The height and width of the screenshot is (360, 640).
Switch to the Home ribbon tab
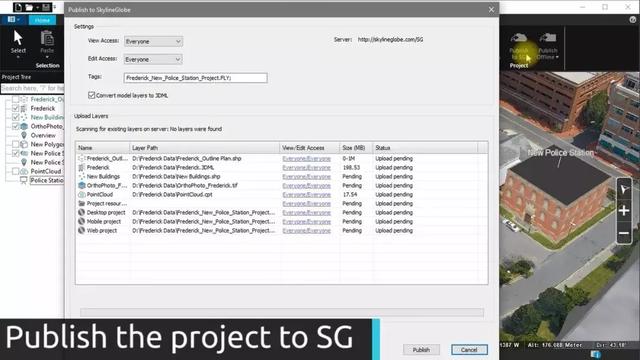coord(42,20)
